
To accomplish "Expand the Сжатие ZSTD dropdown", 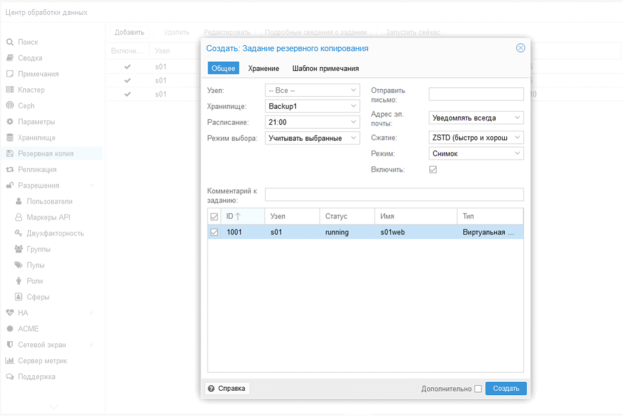I will (x=476, y=138).
